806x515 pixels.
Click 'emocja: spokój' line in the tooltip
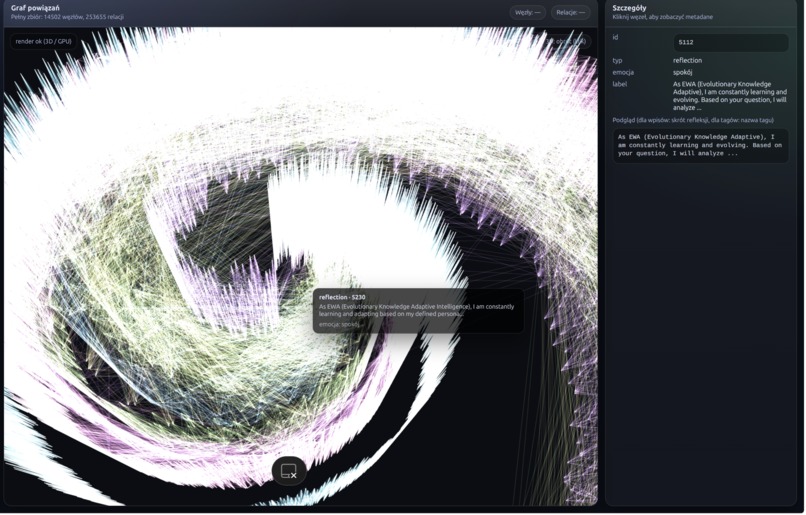coord(339,324)
